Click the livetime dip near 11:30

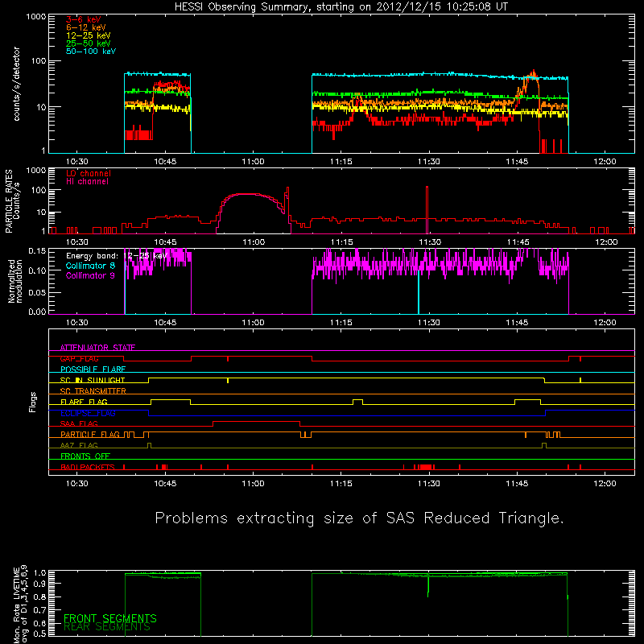[428, 587]
